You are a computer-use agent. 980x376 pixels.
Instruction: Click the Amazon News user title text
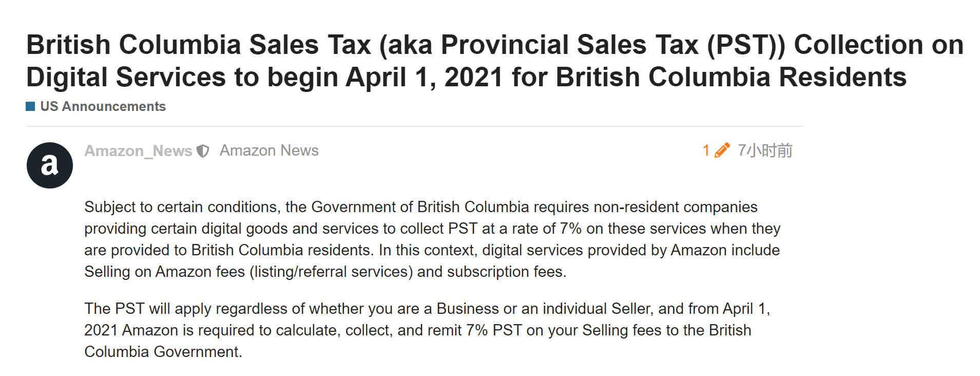[x=269, y=151]
